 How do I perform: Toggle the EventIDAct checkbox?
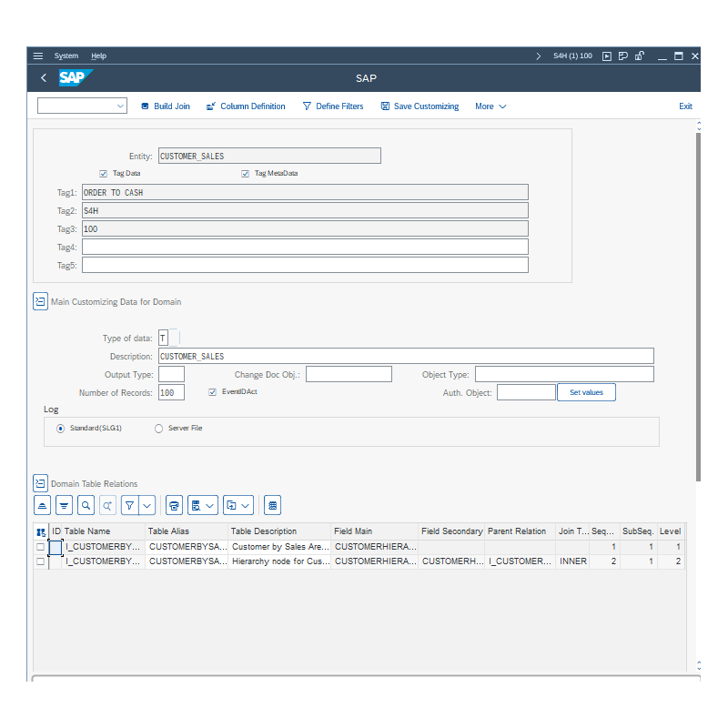(212, 391)
